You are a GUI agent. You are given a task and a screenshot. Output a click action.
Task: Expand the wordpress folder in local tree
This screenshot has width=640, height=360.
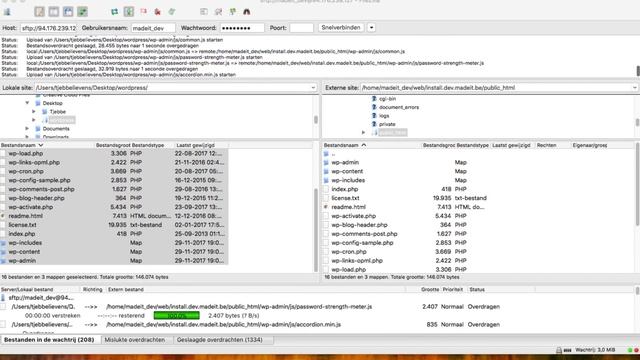(34, 120)
